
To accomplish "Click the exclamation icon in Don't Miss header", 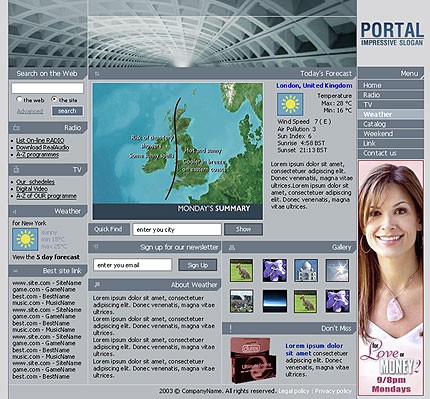I will tap(230, 329).
